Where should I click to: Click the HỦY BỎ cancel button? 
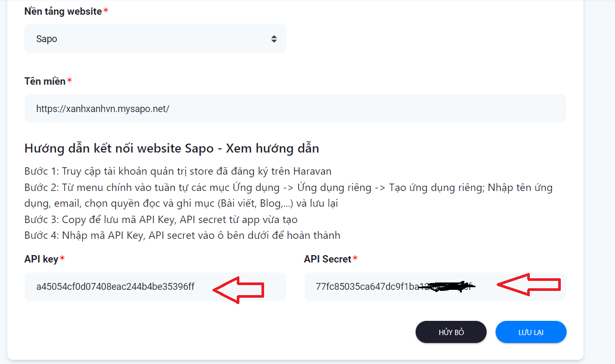click(x=451, y=332)
